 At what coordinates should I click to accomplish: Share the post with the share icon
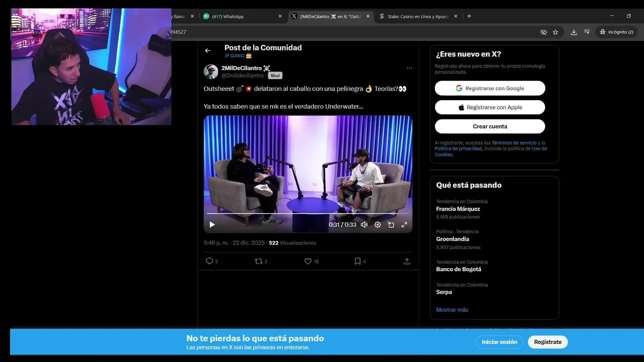click(x=407, y=261)
